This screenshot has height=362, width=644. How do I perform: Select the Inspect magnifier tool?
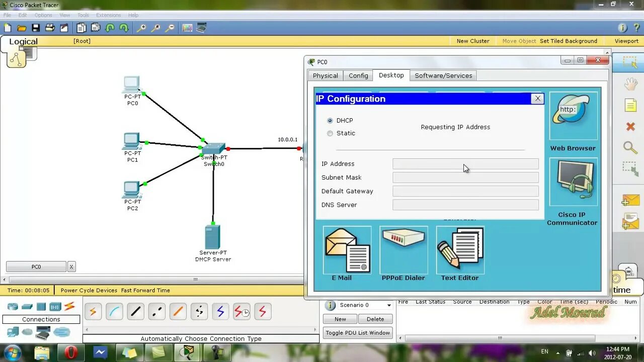tap(630, 147)
